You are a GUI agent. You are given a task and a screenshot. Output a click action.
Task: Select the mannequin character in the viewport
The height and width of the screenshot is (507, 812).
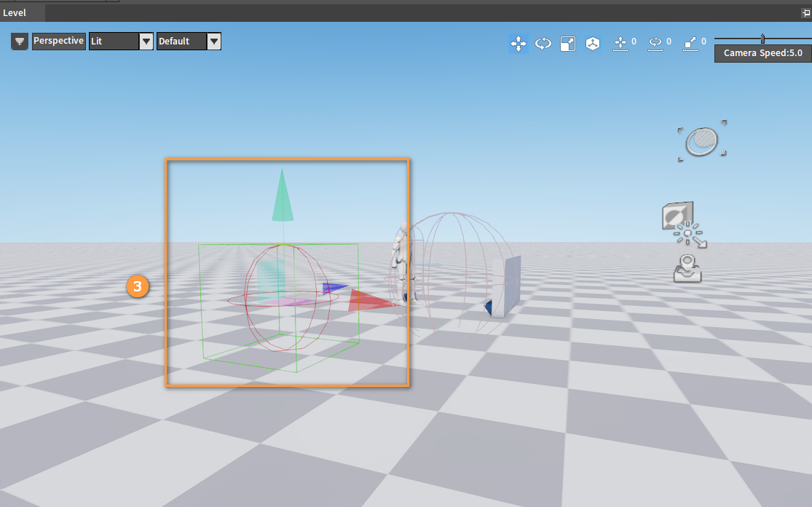[x=403, y=262]
